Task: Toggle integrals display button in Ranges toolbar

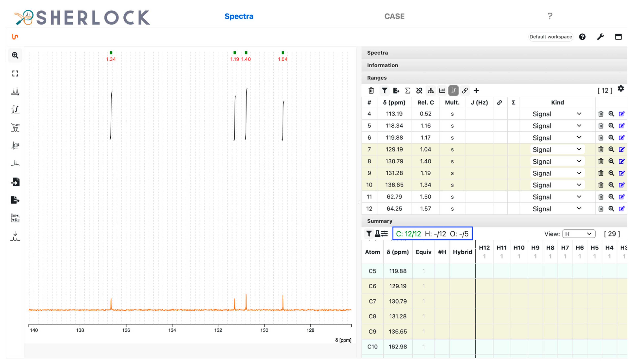Action: [x=453, y=91]
